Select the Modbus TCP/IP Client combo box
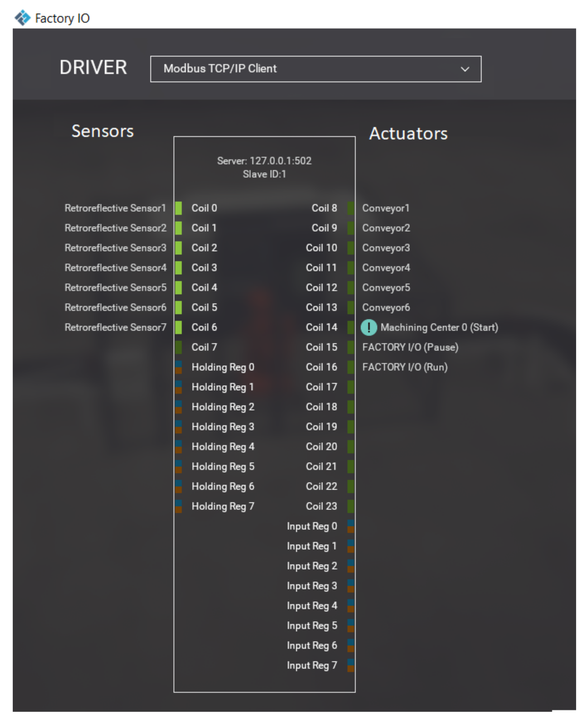This screenshot has height=723, width=588. click(305, 69)
